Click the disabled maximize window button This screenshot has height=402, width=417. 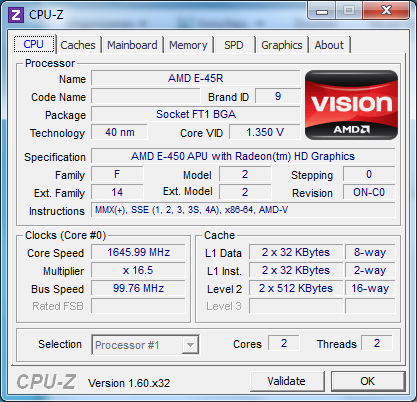[349, 11]
